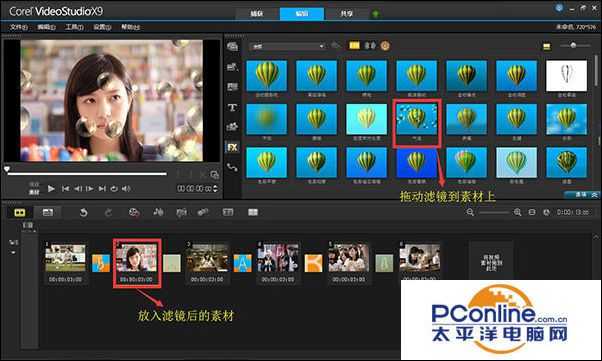Screen dimensions: 602x361
Task: Click the orange 'A' transition thumbnail
Action: tap(243, 263)
